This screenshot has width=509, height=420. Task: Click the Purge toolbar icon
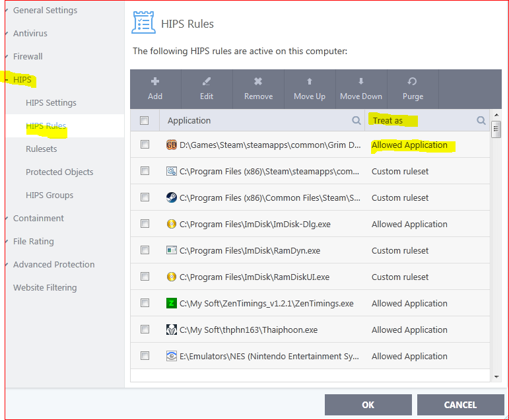413,82
